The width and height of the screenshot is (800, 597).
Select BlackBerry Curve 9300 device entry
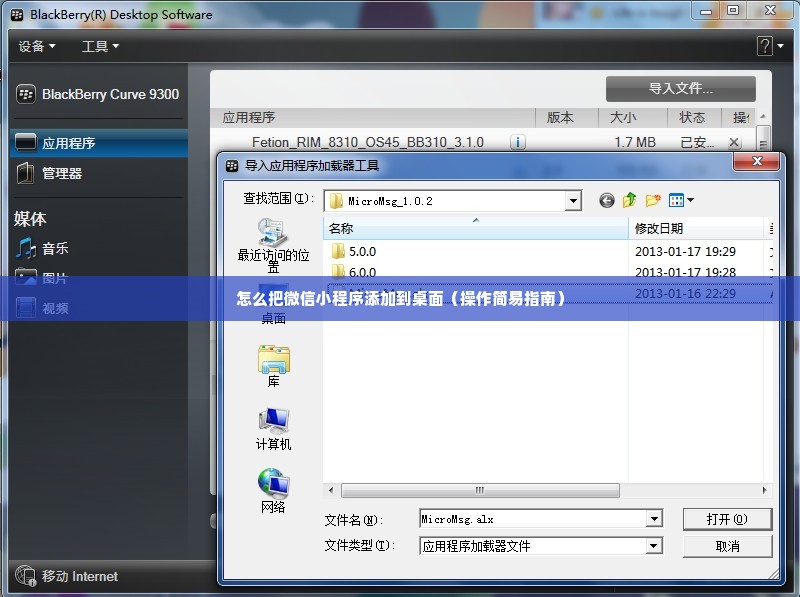point(98,94)
